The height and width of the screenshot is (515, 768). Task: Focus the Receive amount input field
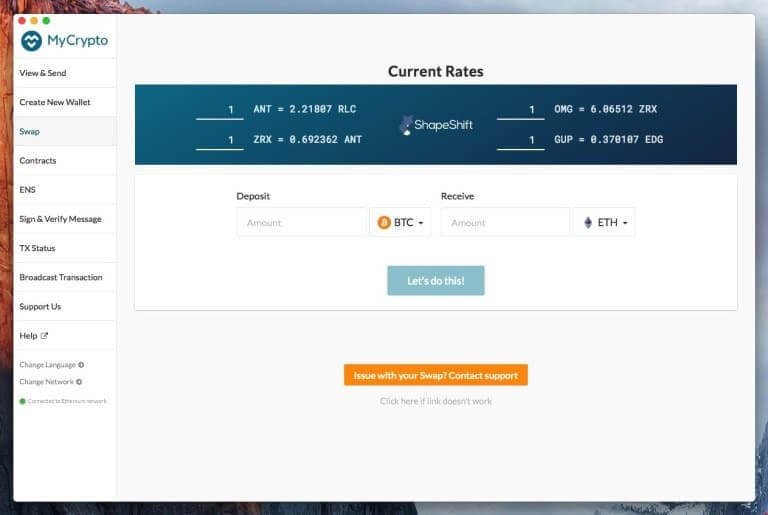(x=505, y=222)
